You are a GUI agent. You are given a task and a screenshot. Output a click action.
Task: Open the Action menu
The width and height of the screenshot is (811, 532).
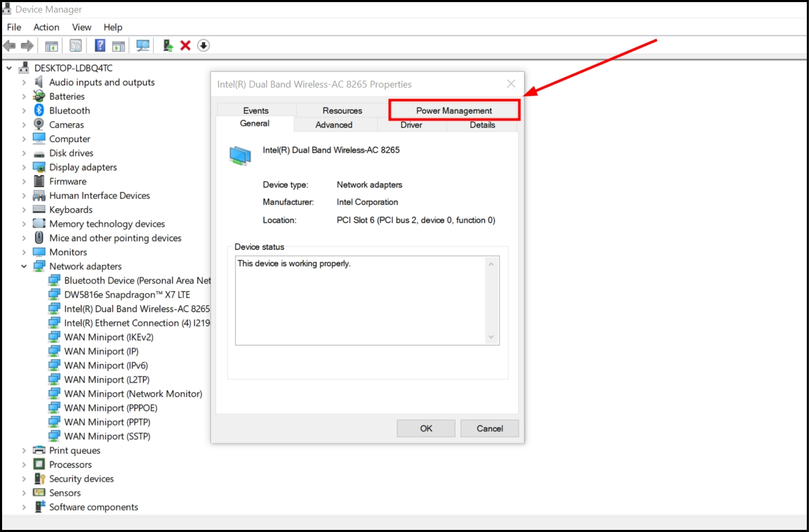tap(46, 27)
